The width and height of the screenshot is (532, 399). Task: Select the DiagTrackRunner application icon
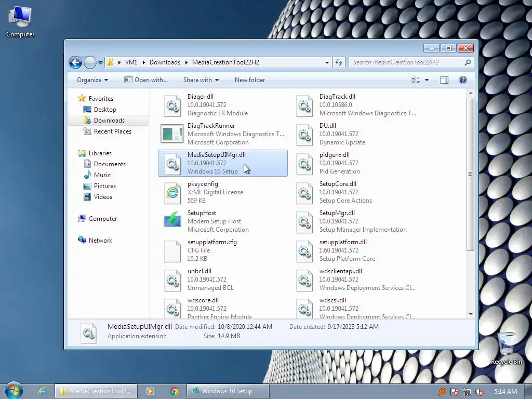point(171,134)
